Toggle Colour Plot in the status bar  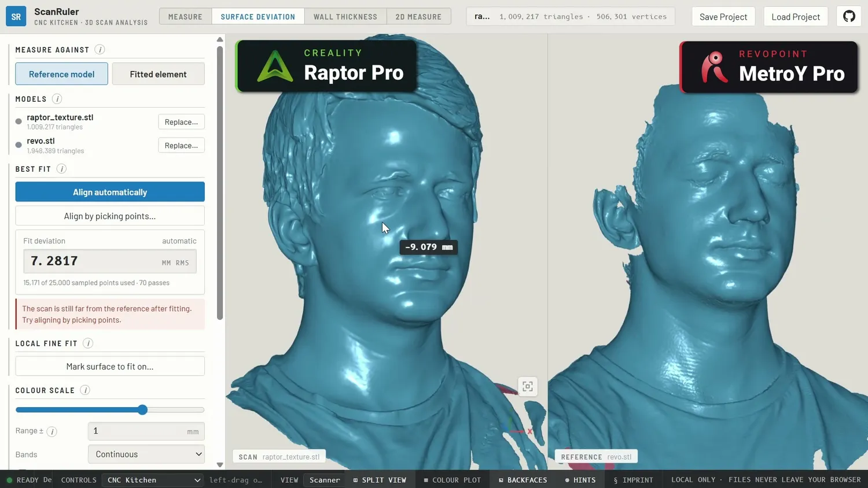pyautogui.click(x=452, y=480)
